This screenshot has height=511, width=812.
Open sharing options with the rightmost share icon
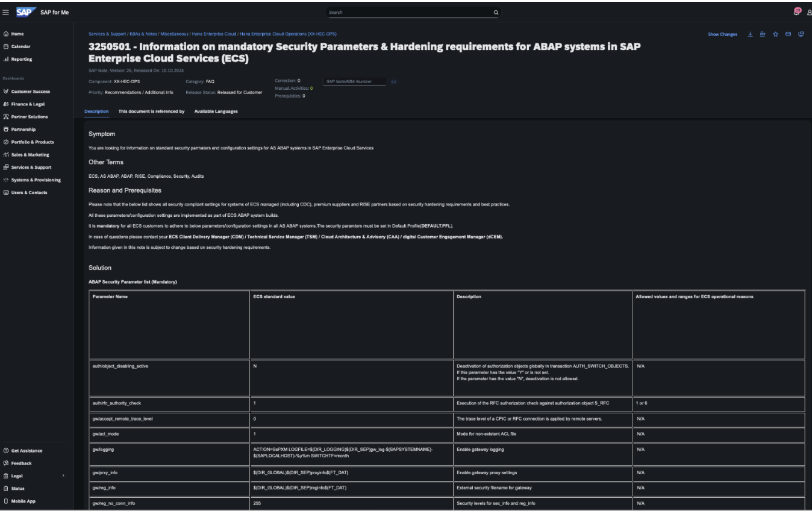[801, 34]
